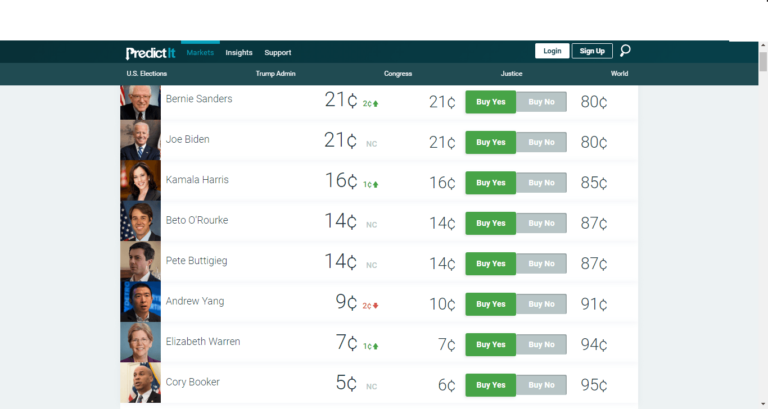Screen dimensions: 768x409
Task: Open the Support page
Action: coord(278,52)
